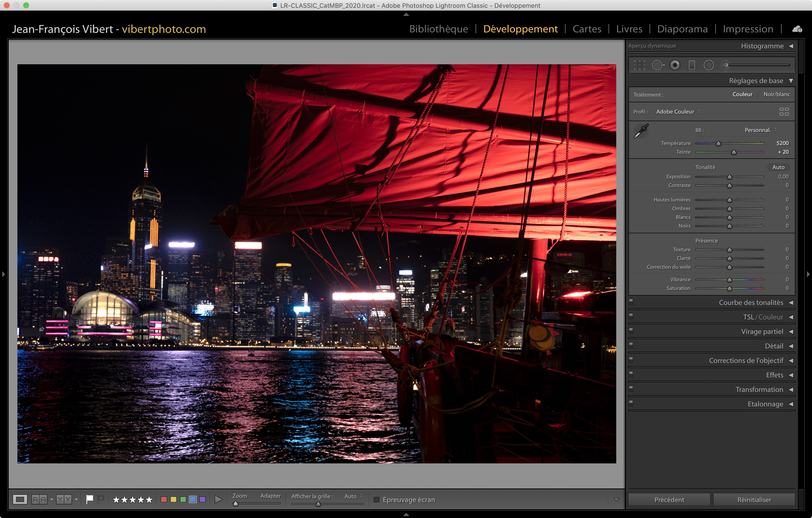Toggle the Courbe des tonalités panel switch
Viewport: 812px width, 518px height.
(x=631, y=302)
